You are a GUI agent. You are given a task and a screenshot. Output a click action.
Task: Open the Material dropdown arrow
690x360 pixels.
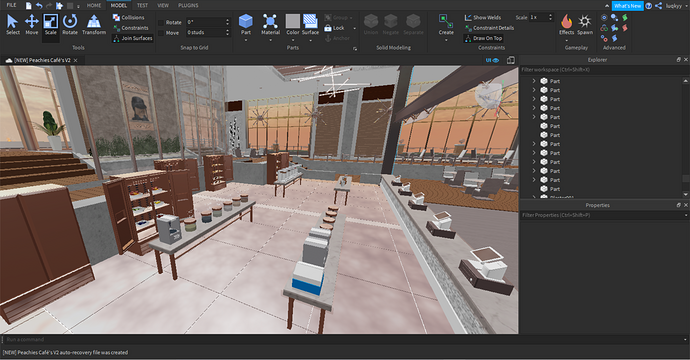click(270, 40)
